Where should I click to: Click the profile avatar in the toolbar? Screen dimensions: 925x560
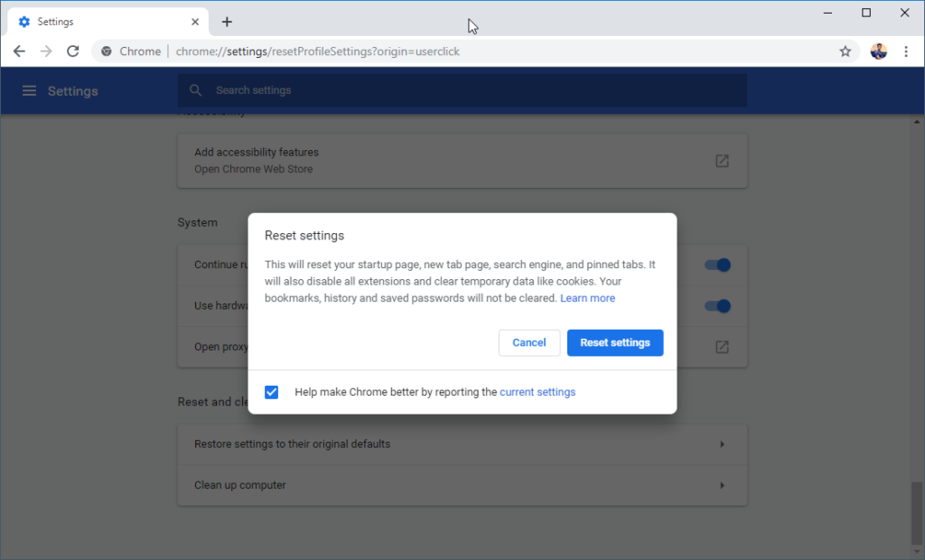877,51
